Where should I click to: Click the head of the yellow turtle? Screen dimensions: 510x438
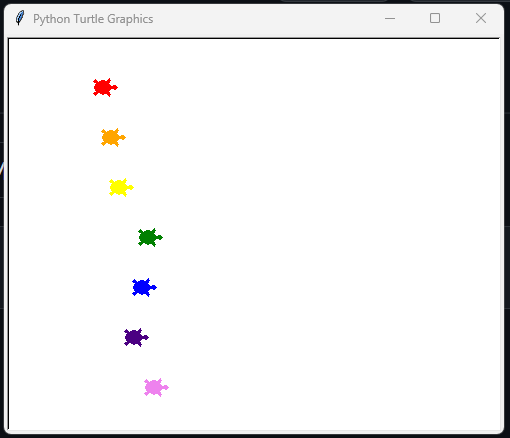coord(131,187)
